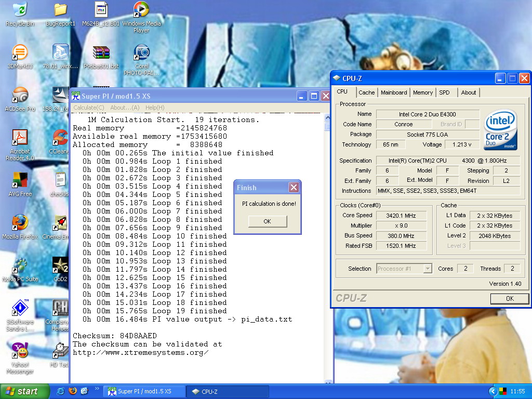Screen dimensions: 532x399
Task: Launch CCleaner desktop shortcut
Action: pos(60,142)
